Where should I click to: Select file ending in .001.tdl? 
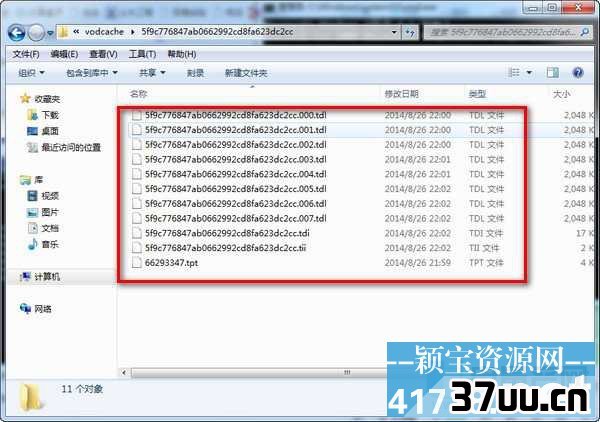tap(235, 130)
